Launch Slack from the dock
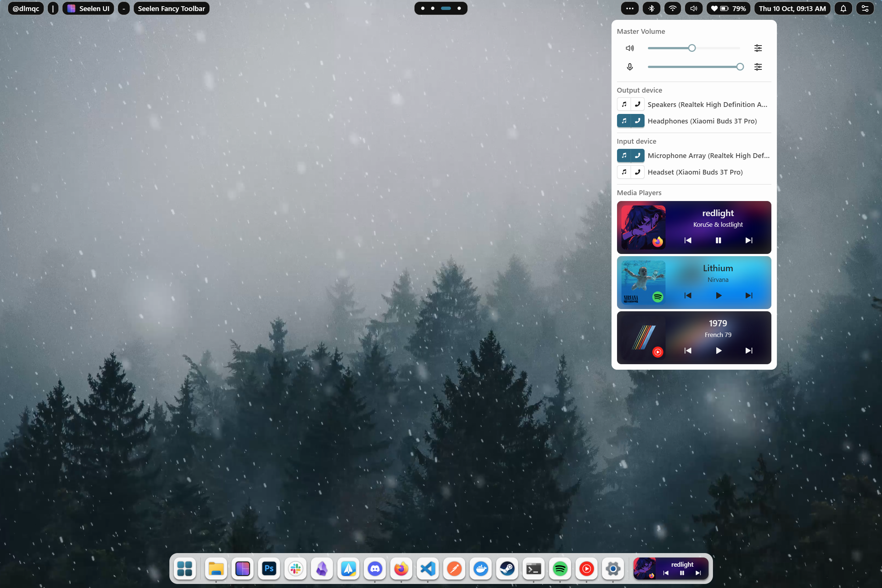 click(295, 569)
